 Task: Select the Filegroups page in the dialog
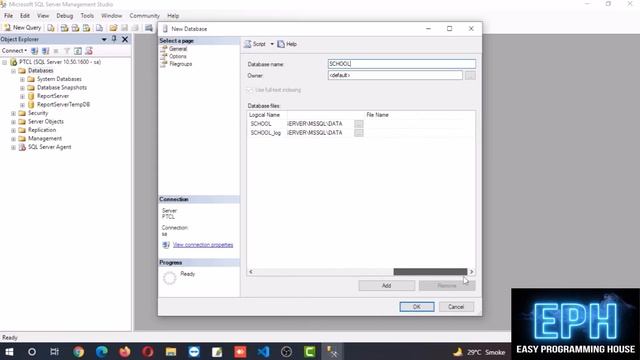(x=180, y=64)
